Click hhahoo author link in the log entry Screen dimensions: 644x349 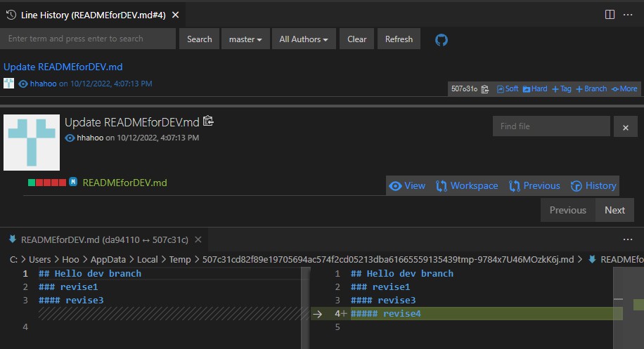pos(43,84)
